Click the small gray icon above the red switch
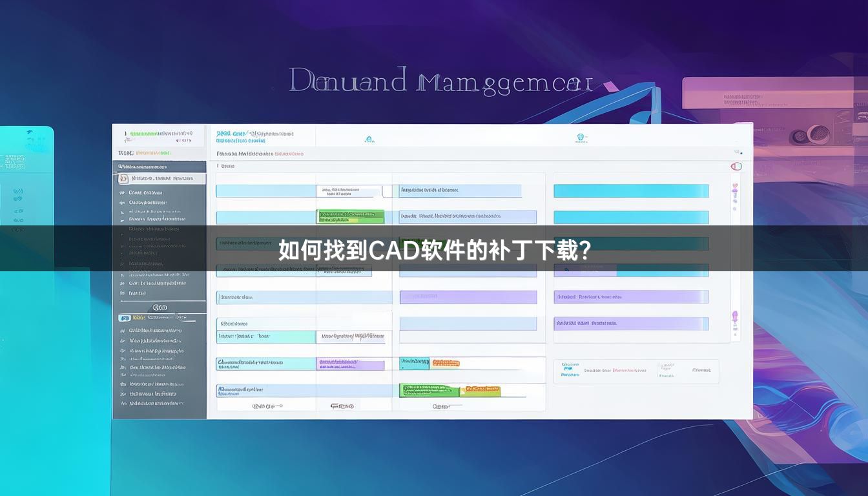Screen dimensions: 868x496 pyautogui.click(x=738, y=152)
